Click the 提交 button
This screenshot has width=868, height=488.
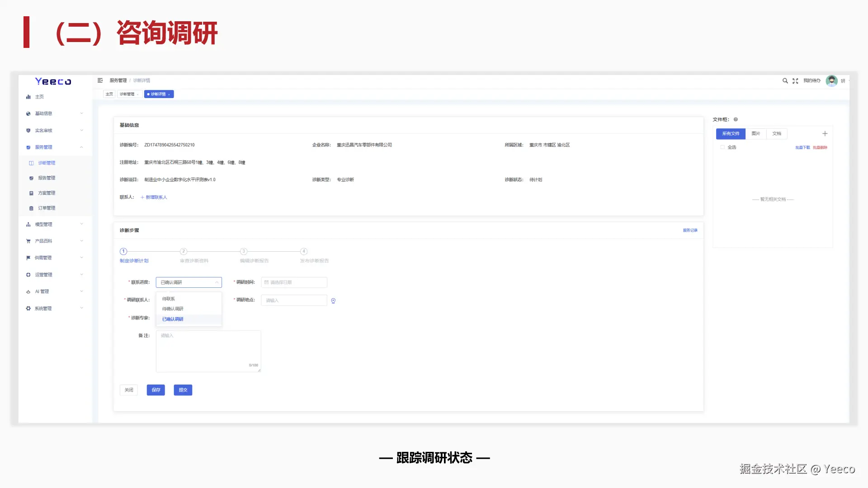[183, 390]
